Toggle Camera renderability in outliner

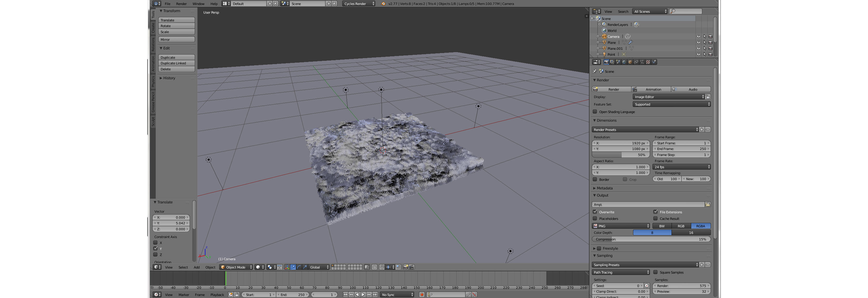(710, 36)
